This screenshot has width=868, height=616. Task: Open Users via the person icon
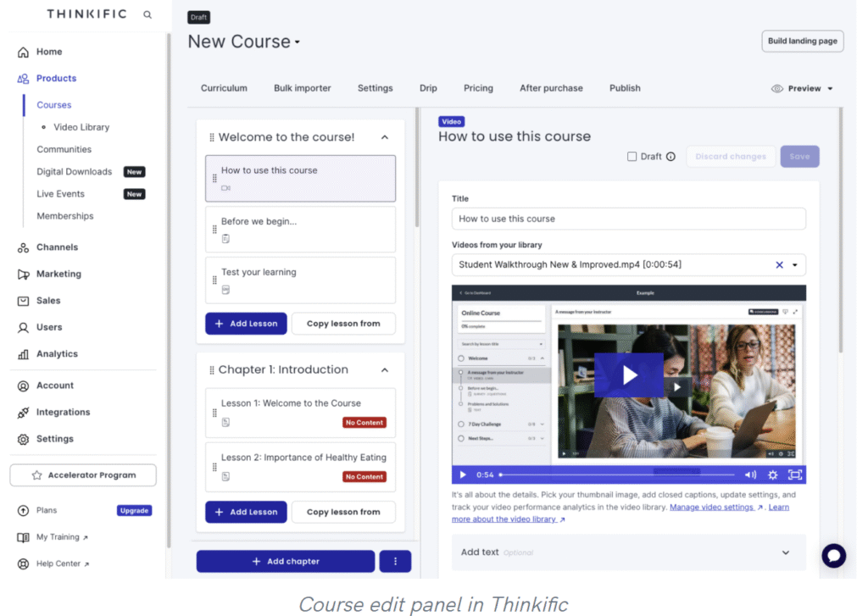click(x=23, y=327)
